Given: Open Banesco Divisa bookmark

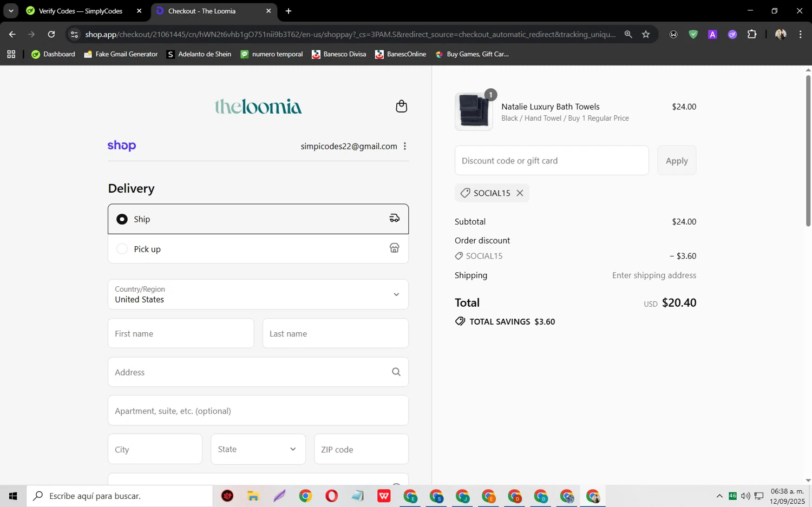Looking at the screenshot, I should 339,54.
